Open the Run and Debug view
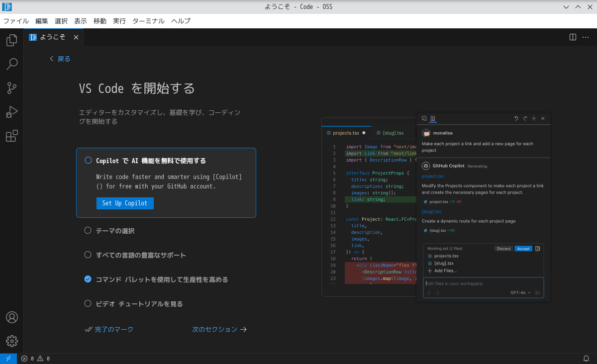The width and height of the screenshot is (597, 364). [12, 112]
